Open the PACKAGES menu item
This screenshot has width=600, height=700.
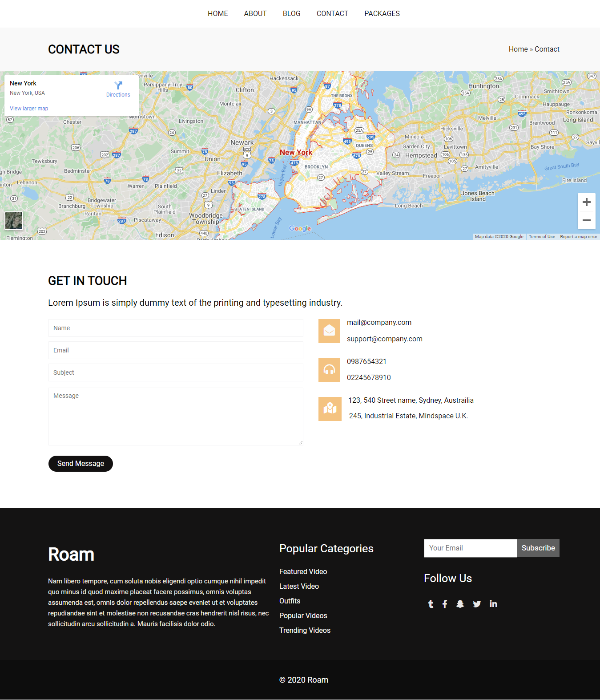pyautogui.click(x=382, y=14)
